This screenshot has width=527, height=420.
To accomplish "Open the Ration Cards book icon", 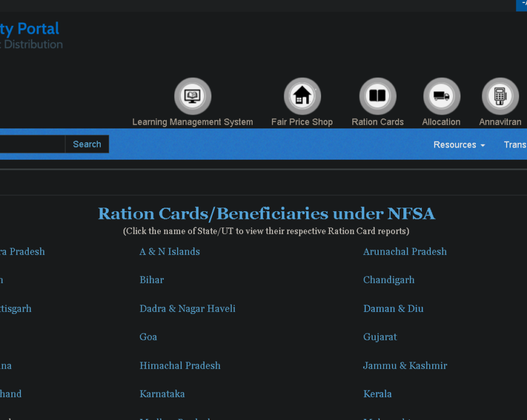I will click(x=378, y=96).
